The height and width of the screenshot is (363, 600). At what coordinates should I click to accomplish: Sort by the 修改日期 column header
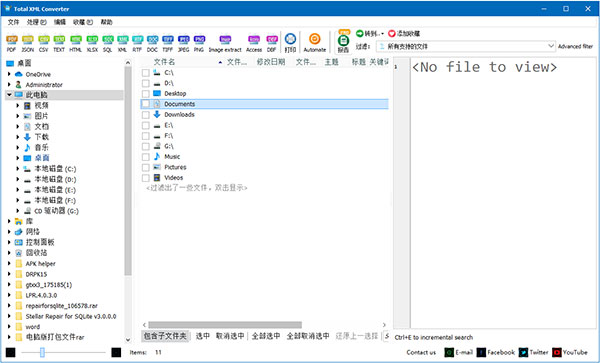[x=271, y=62]
